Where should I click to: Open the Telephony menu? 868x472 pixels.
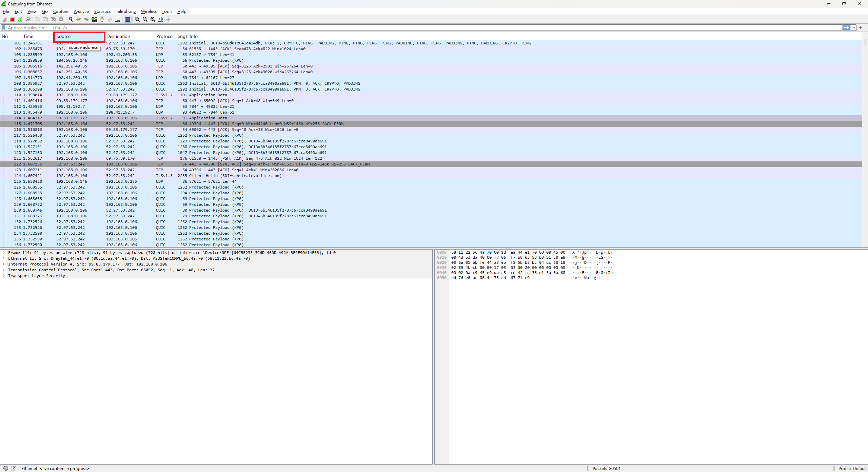click(x=125, y=11)
